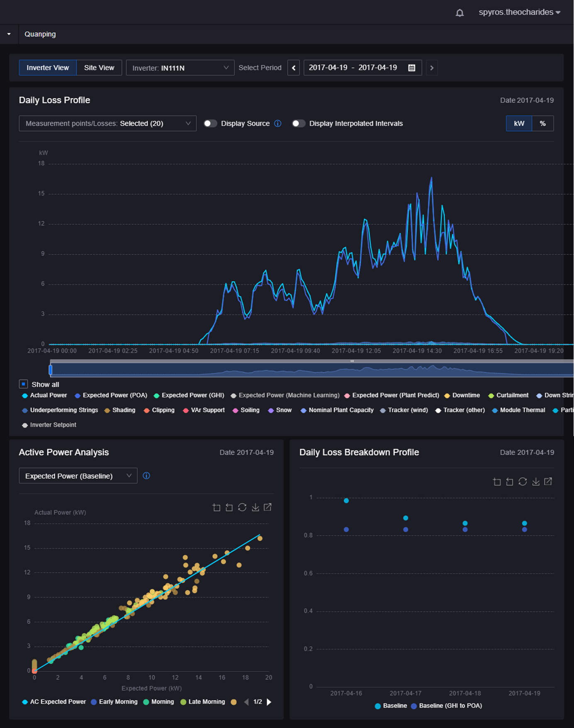Download Active Power Analysis chart image
The image size is (574, 728).
pyautogui.click(x=255, y=507)
